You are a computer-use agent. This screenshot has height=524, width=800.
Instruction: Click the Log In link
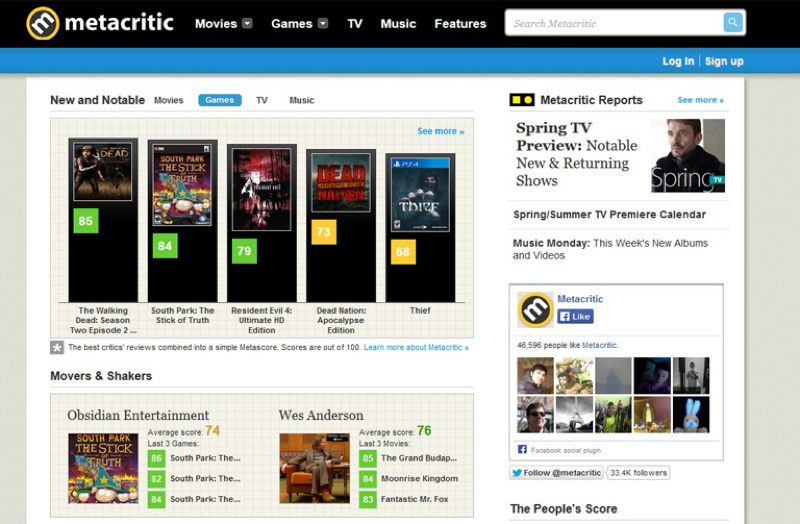pos(678,61)
